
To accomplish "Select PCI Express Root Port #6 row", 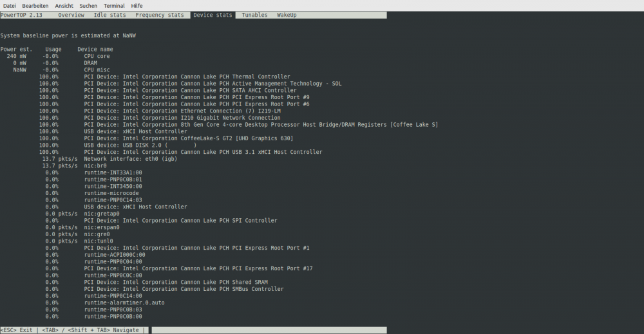I will (x=174, y=104).
